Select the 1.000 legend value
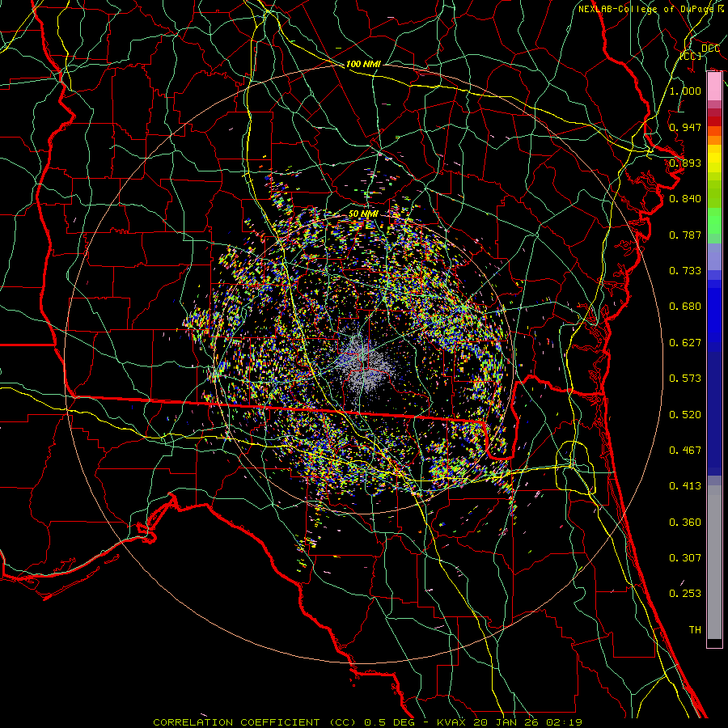The width and height of the screenshot is (728, 728). point(685,91)
